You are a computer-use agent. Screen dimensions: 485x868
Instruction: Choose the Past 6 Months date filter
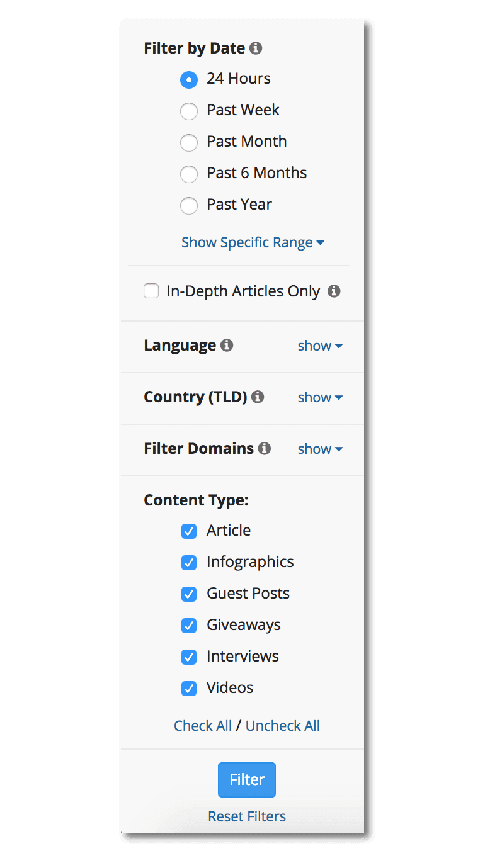point(189,174)
